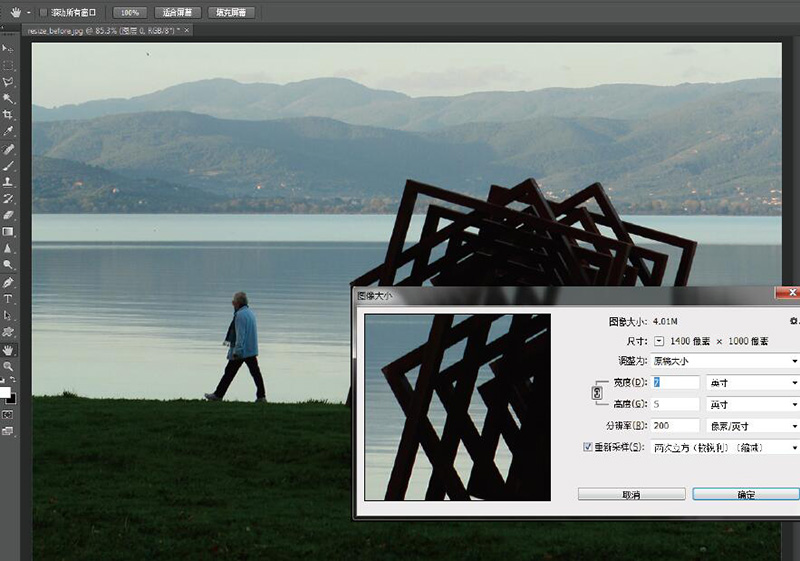Open the 调整为 preset dropdown

click(725, 360)
